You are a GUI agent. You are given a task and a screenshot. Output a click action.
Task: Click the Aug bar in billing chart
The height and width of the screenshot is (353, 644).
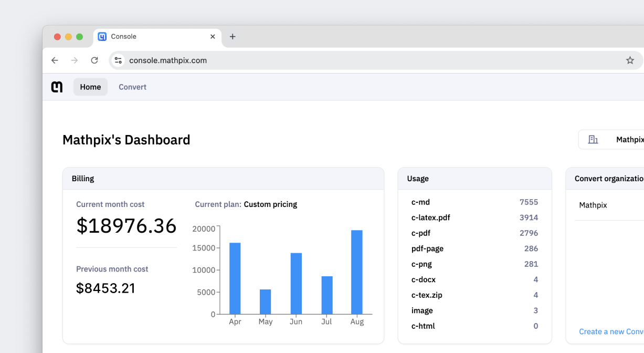click(x=357, y=272)
